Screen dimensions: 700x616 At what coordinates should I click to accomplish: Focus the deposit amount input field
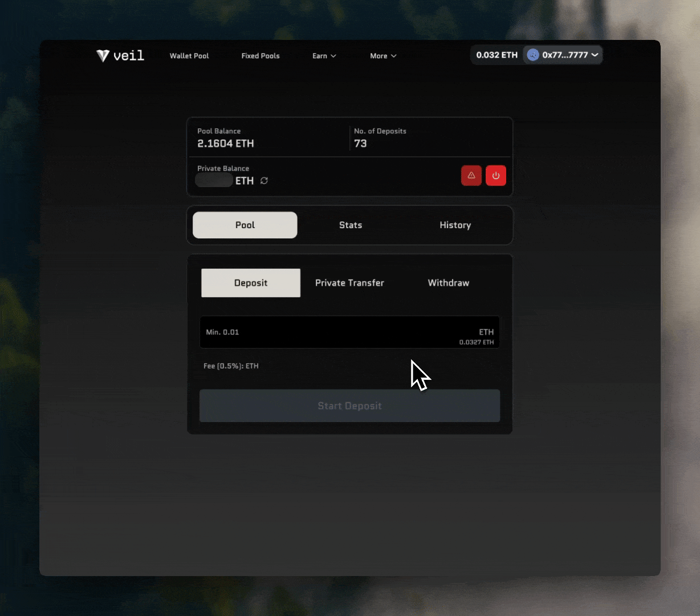tap(349, 332)
